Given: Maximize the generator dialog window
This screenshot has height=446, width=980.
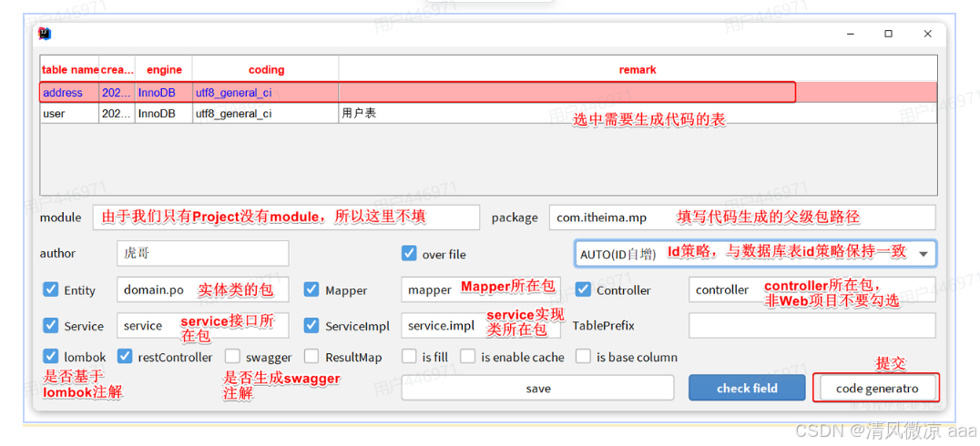Looking at the screenshot, I should click(x=888, y=34).
